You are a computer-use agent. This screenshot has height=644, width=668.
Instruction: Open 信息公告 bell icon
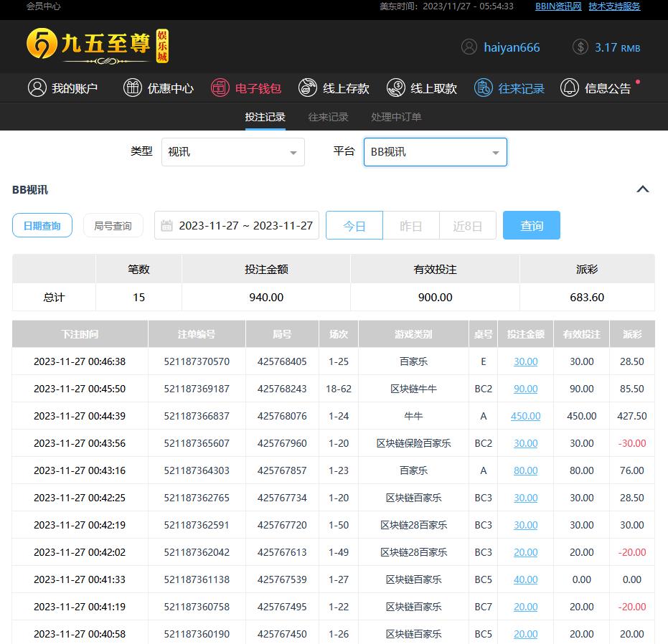click(570, 88)
